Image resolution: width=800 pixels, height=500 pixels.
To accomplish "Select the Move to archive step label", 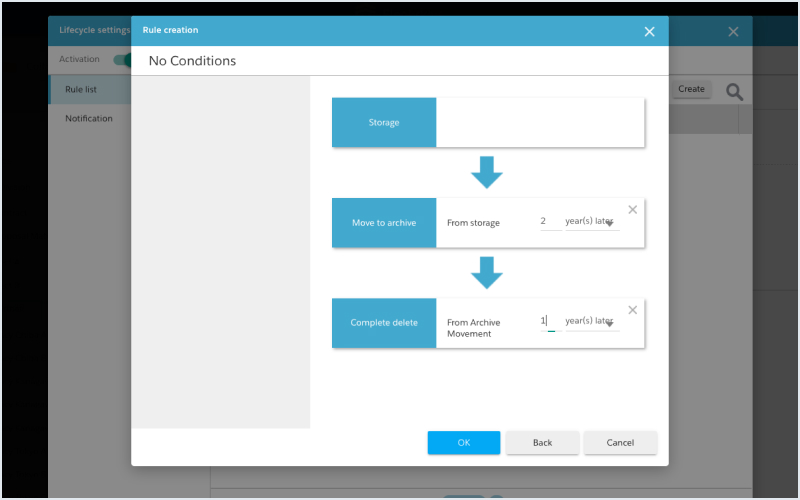I will 384,223.
